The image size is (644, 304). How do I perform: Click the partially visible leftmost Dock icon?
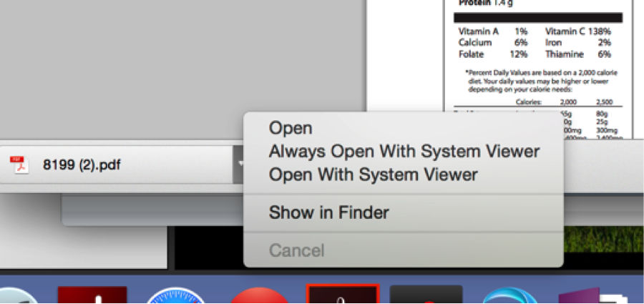pyautogui.click(x=19, y=295)
